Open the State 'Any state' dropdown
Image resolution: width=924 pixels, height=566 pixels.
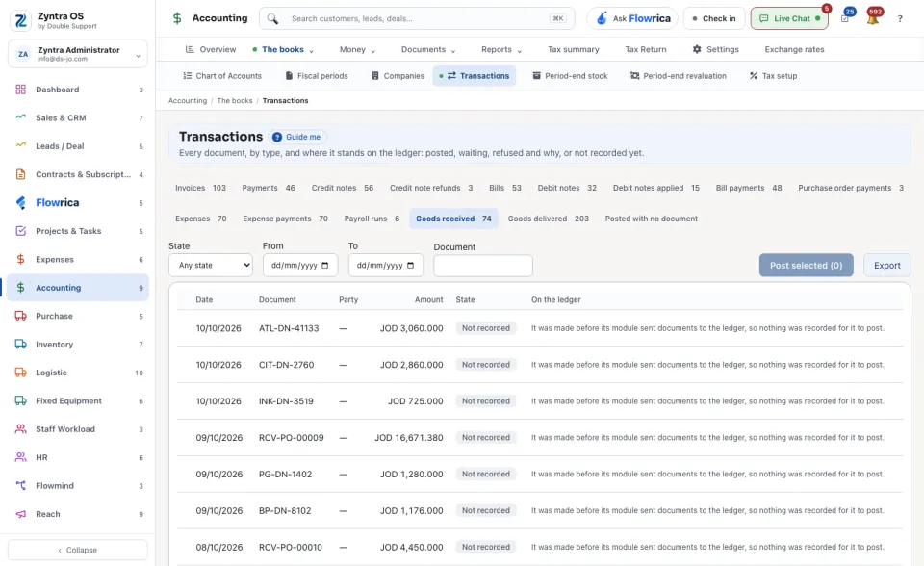pyautogui.click(x=211, y=266)
